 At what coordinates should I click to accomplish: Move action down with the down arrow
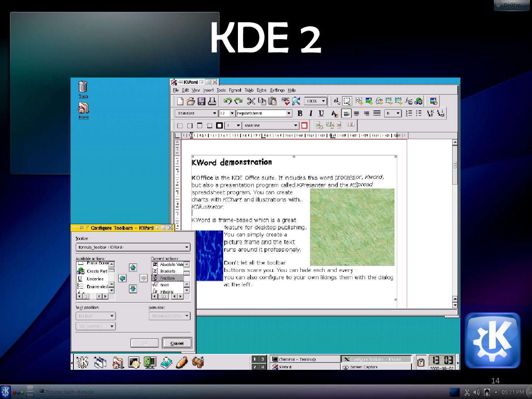click(x=133, y=289)
